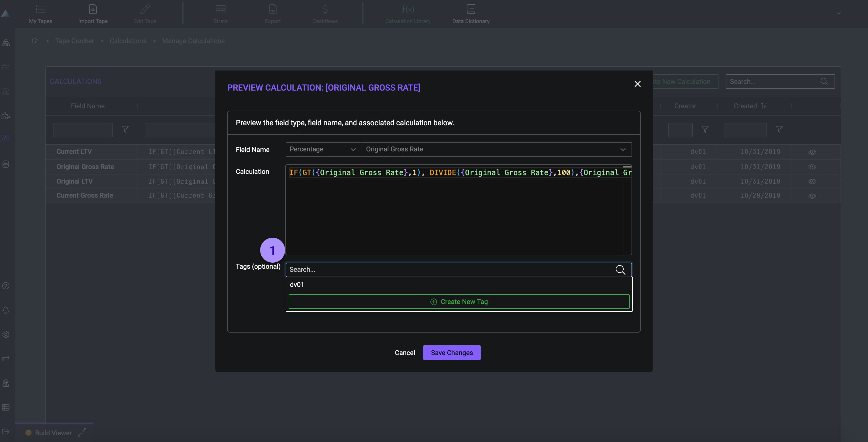868x442 pixels.
Task: Select the dv01 tag option
Action: 297,285
